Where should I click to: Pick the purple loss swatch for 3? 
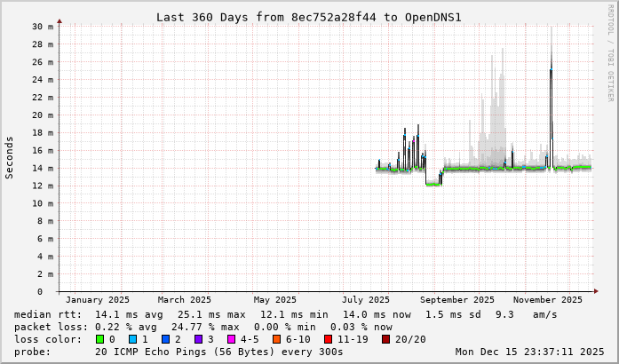click(198, 339)
